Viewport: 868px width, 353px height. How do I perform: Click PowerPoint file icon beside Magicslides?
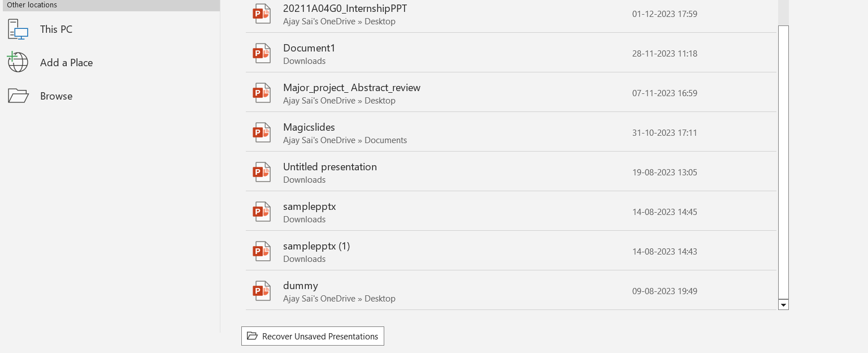click(x=262, y=132)
